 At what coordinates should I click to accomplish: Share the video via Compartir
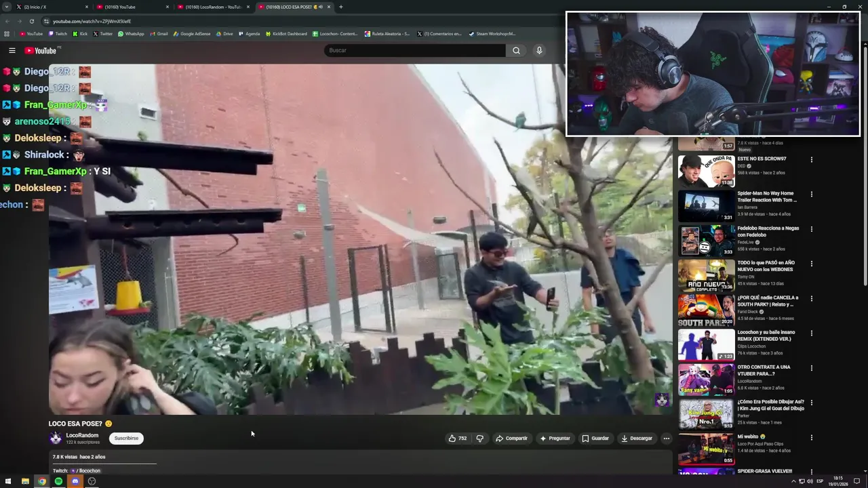coord(511,439)
